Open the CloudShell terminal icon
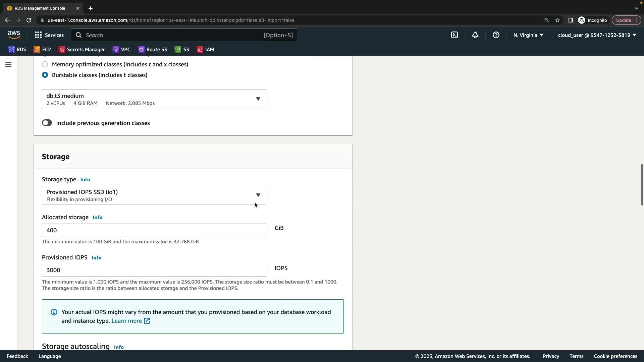Image resolution: width=644 pixels, height=362 pixels. tap(454, 35)
